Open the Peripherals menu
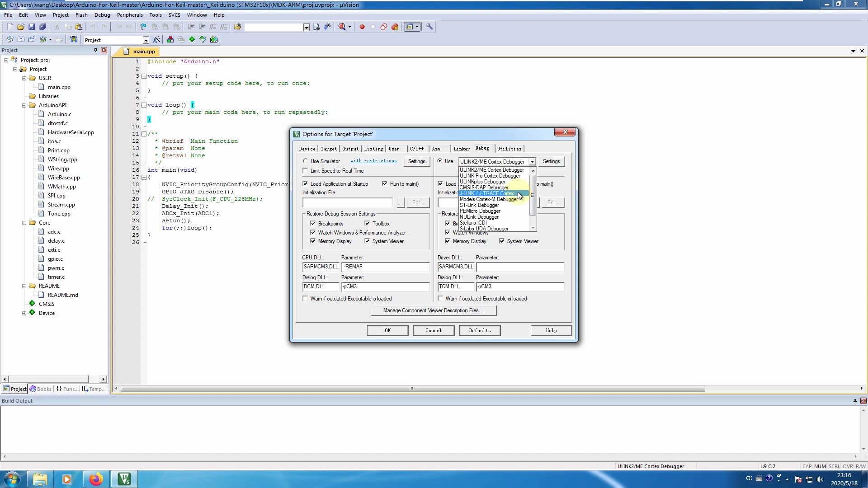Viewport: 868px width, 488px height. point(129,15)
